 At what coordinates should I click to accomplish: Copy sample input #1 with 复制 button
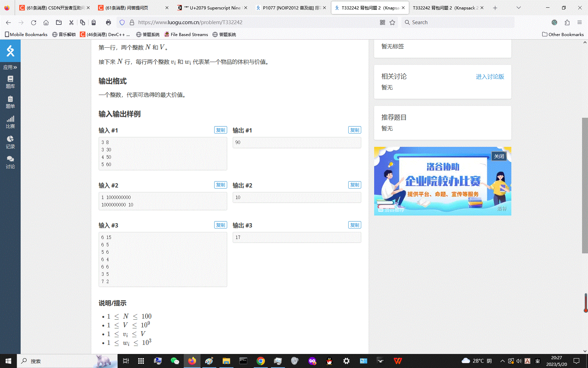[x=220, y=130]
